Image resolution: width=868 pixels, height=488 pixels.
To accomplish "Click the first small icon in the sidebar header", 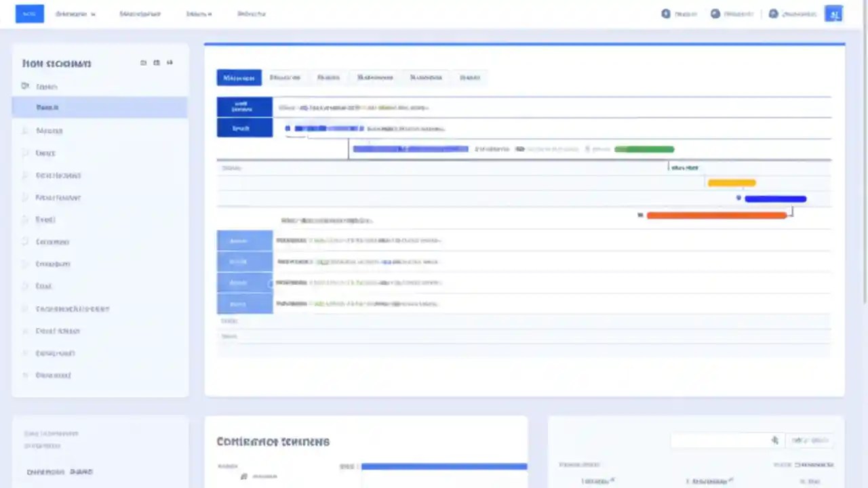I will (143, 62).
